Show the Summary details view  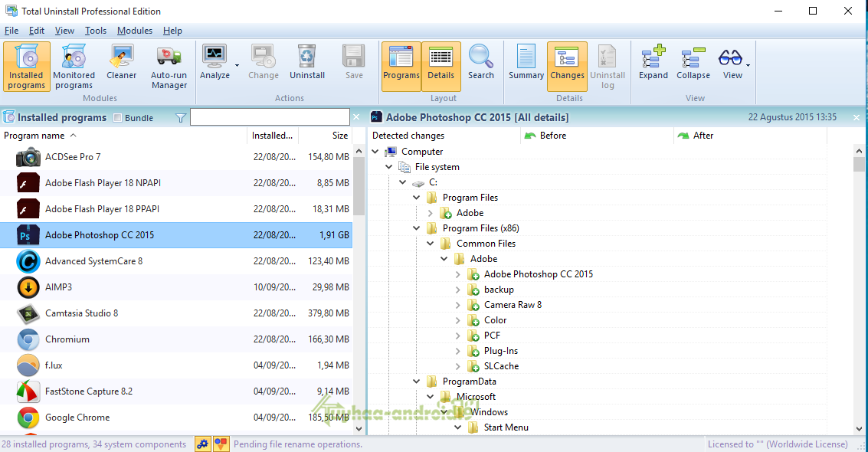coord(526,62)
